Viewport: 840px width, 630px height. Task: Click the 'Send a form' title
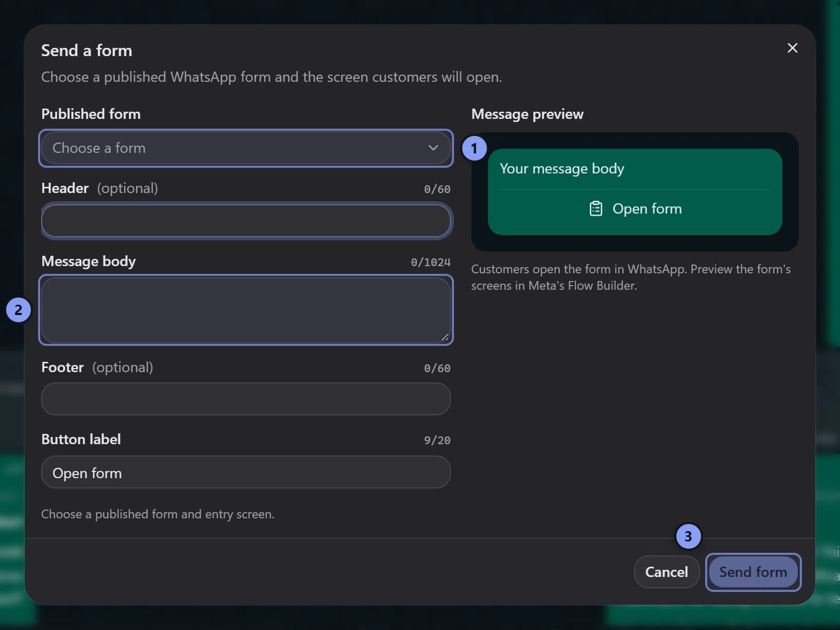tap(86, 50)
